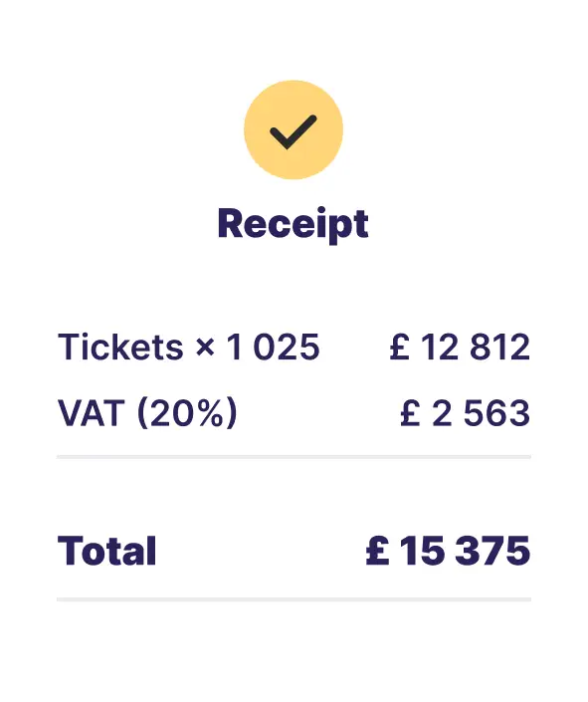The height and width of the screenshot is (702, 588).
Task: Click the black checkmark success icon
Action: coord(294,131)
